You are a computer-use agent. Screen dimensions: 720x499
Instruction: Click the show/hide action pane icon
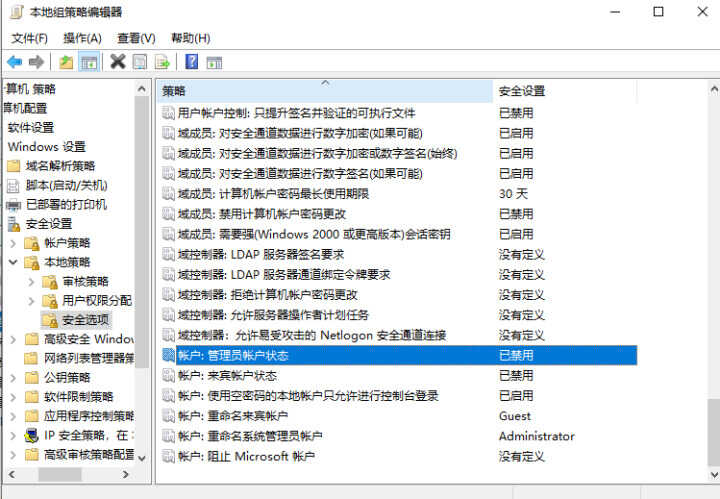(212, 62)
